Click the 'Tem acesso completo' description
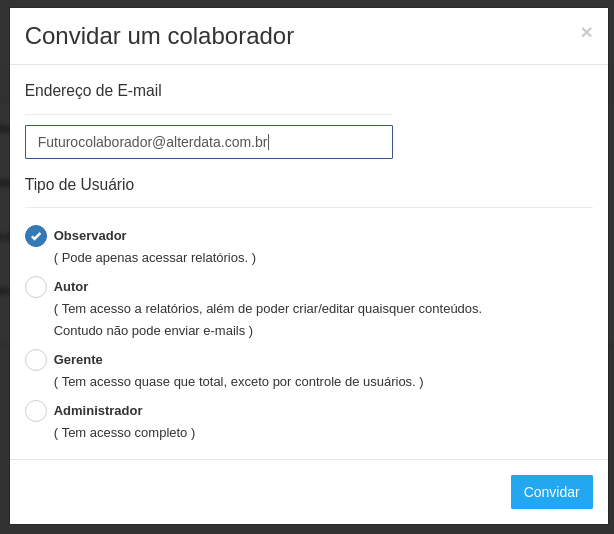The width and height of the screenshot is (614, 534). point(124,433)
